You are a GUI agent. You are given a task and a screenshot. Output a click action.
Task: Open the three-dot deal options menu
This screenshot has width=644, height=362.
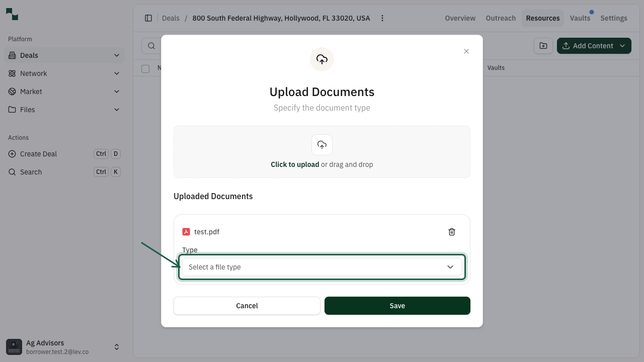click(382, 18)
